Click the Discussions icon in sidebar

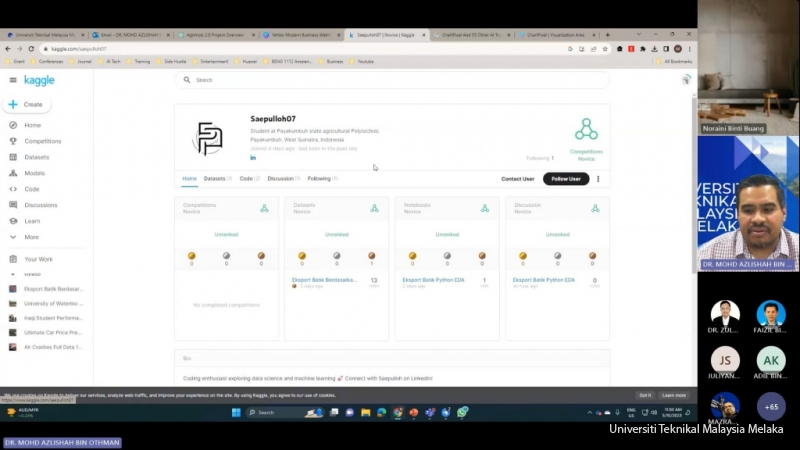13,205
